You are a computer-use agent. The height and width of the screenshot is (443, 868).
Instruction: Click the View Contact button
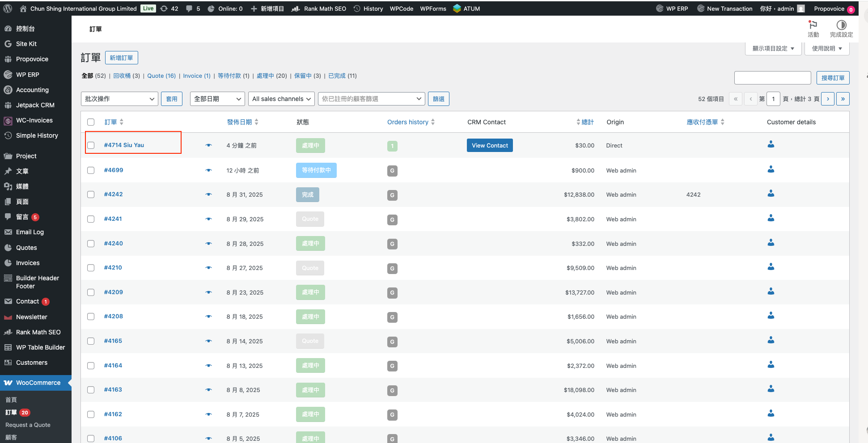pyautogui.click(x=490, y=145)
